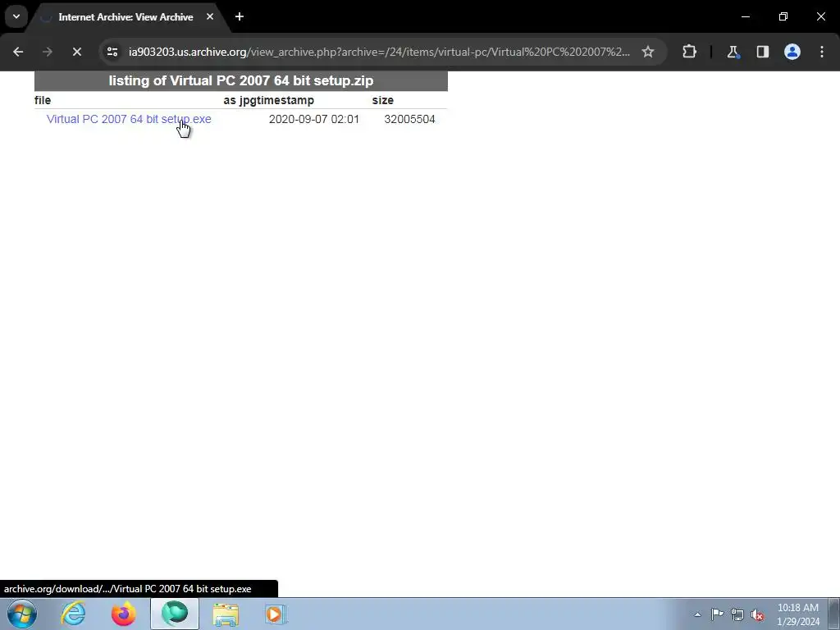Open the profile avatar menu
The height and width of the screenshot is (630, 840).
792,52
